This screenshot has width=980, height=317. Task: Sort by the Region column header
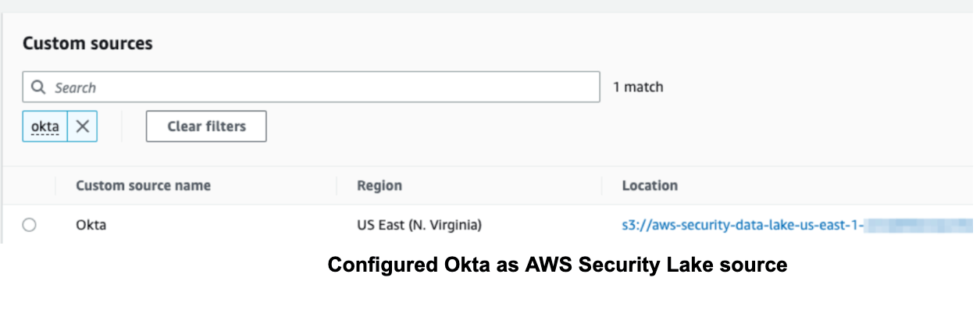point(380,186)
